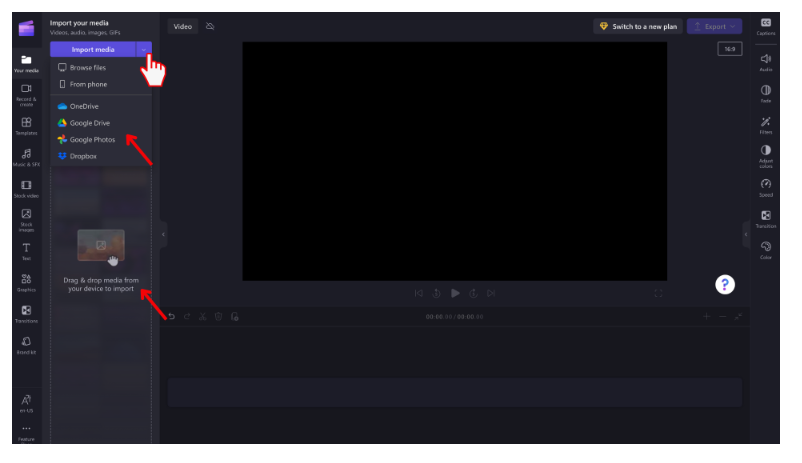Open the Graphics sidebar section

click(26, 282)
